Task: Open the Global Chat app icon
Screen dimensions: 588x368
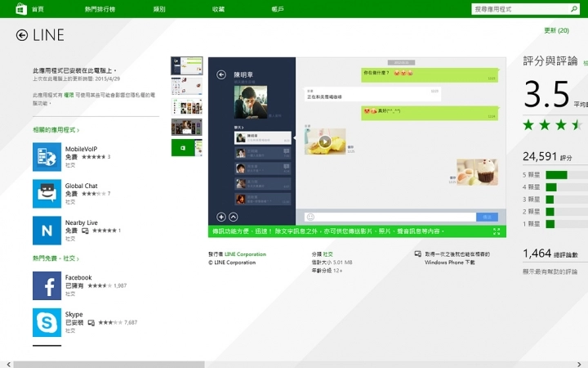Action: (x=47, y=194)
